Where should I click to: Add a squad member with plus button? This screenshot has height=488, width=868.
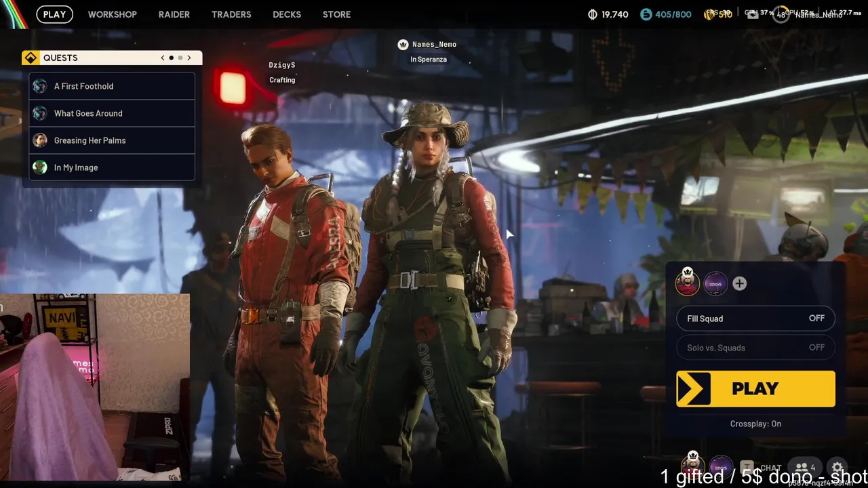click(x=739, y=284)
